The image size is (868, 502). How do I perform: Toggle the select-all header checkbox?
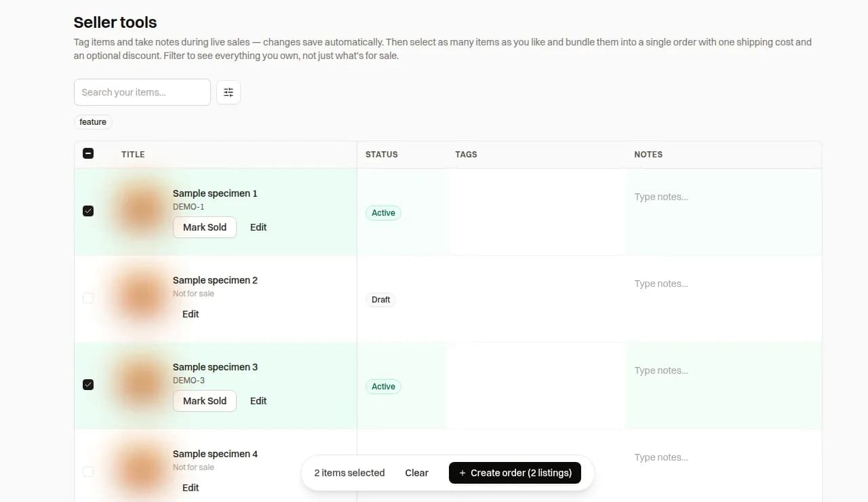88,154
